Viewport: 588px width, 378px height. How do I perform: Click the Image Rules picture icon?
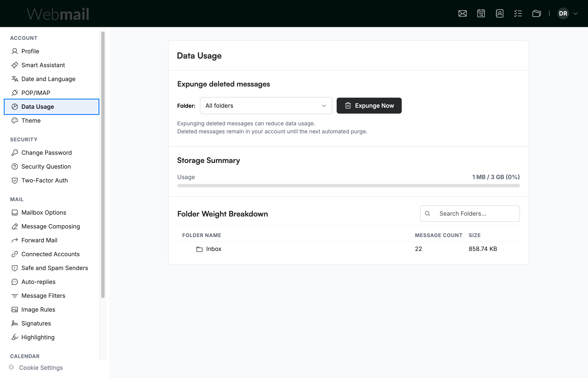point(15,310)
